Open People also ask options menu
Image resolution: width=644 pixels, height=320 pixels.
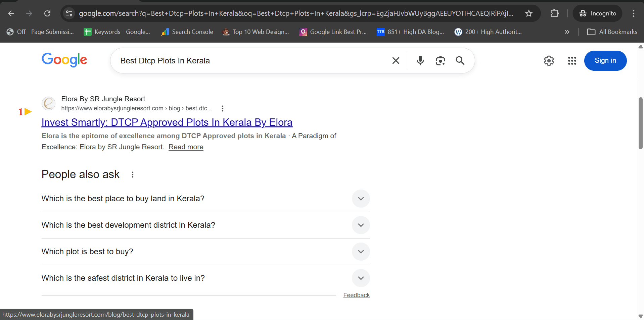pyautogui.click(x=133, y=175)
